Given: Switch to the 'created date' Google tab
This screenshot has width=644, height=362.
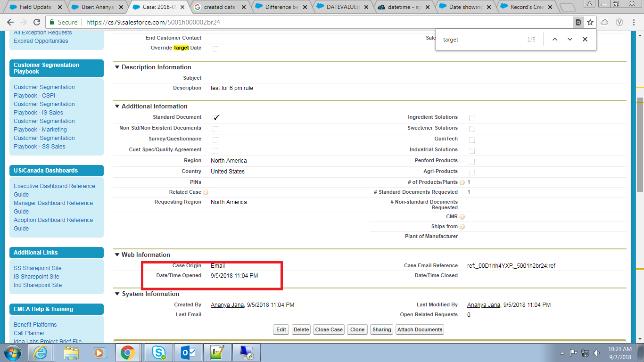Looking at the screenshot, I should [219, 7].
